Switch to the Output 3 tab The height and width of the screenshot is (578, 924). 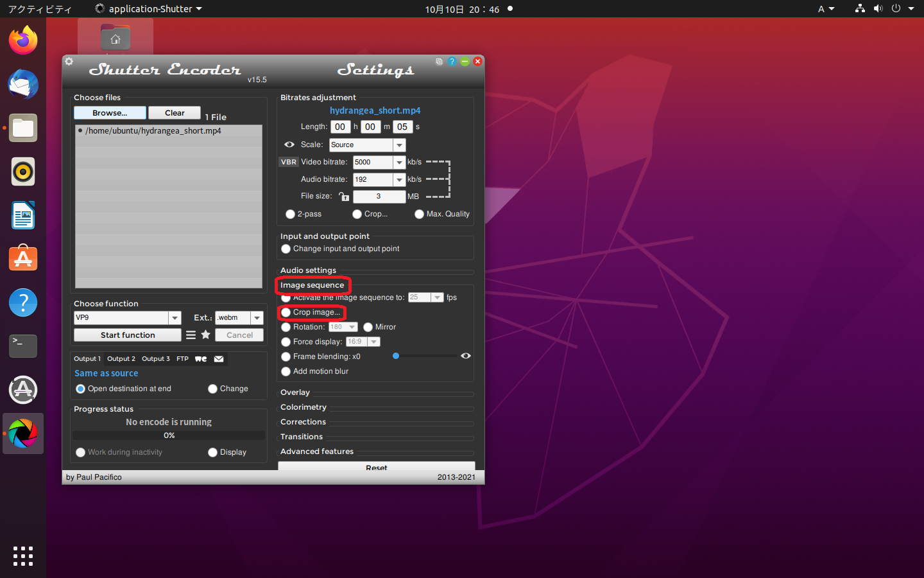(156, 359)
